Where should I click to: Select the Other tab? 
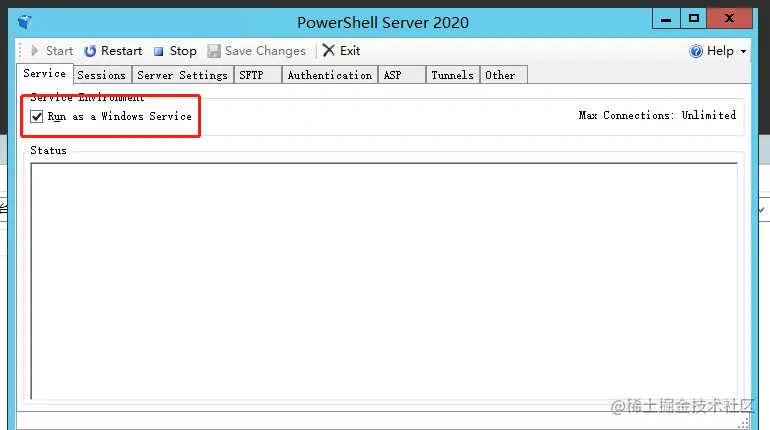[503, 75]
